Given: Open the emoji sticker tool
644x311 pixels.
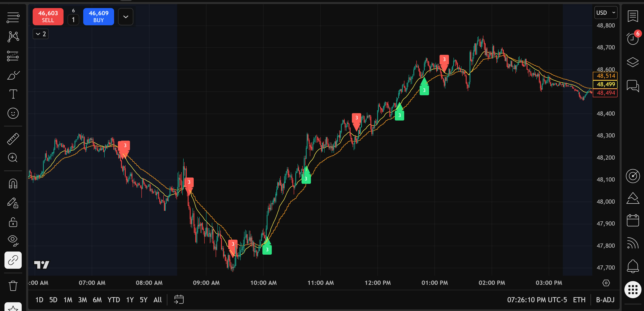Looking at the screenshot, I should (13, 113).
